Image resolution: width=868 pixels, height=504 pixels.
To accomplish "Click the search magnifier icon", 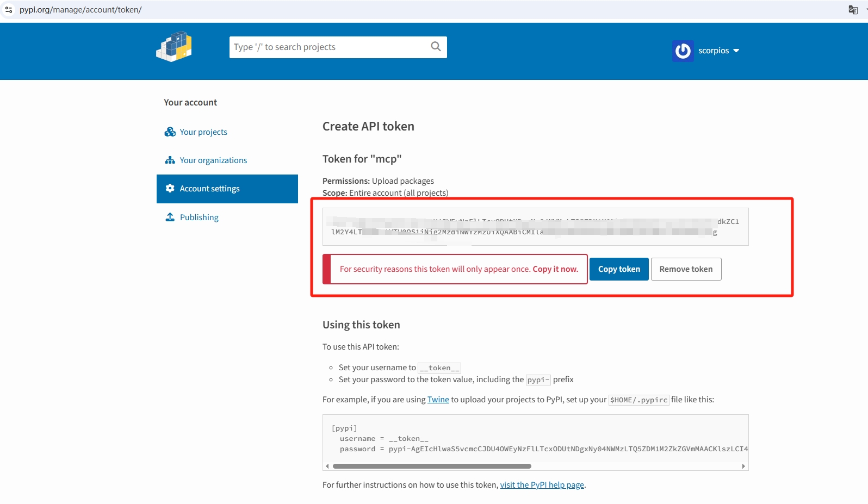I will pyautogui.click(x=436, y=47).
